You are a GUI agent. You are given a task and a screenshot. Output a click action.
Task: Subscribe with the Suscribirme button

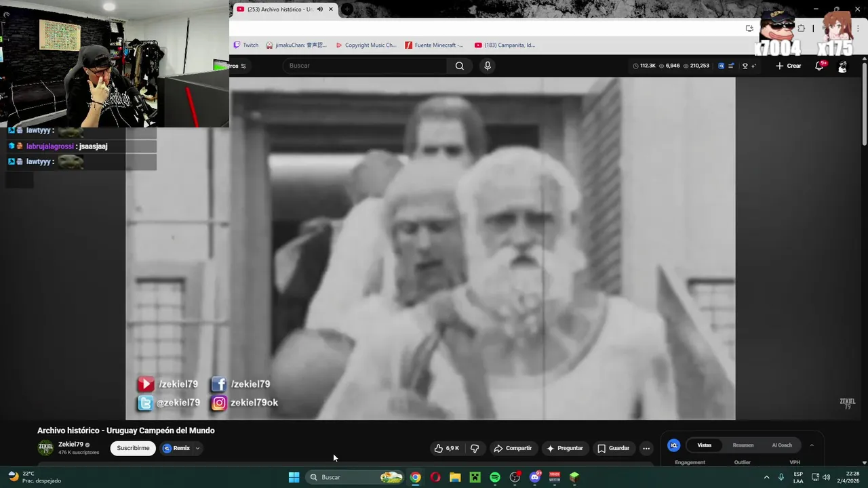133,448
